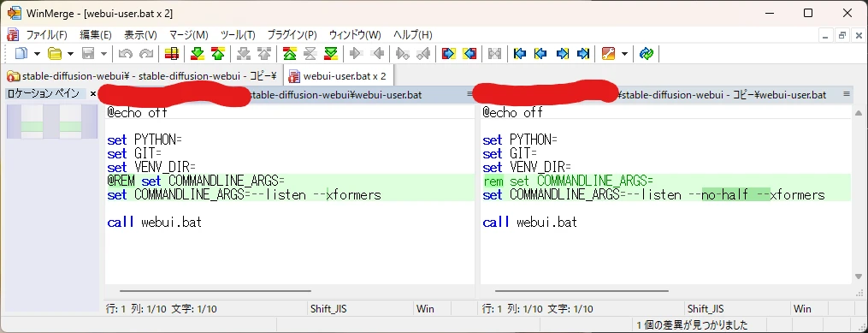Screen dimensions: 868x333
Task: Select the line difference highlight icon
Action: 172,54
